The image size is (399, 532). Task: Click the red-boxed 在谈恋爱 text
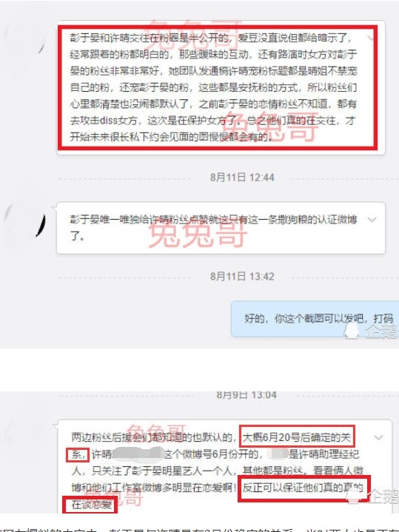pyautogui.click(x=90, y=505)
